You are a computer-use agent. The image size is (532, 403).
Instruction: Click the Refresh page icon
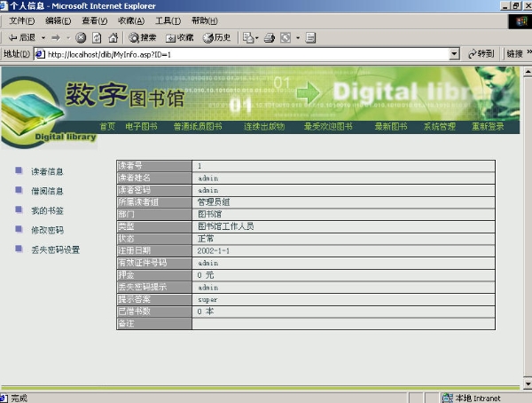pyautogui.click(x=97, y=37)
